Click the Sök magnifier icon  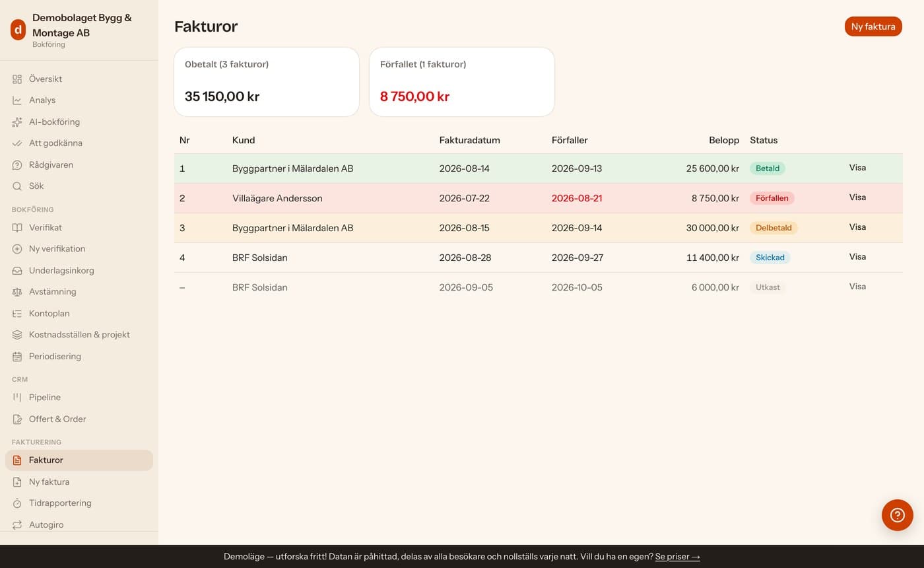[17, 186]
